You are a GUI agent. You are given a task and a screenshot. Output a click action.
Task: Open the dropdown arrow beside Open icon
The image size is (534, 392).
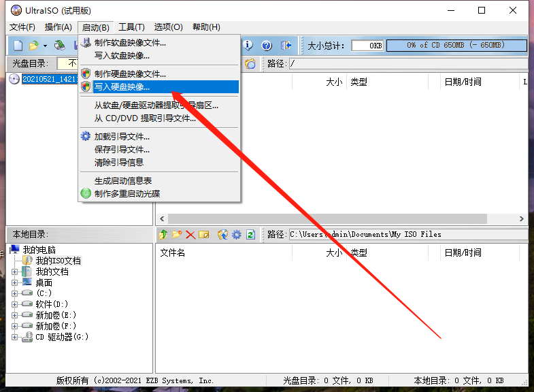[45, 46]
